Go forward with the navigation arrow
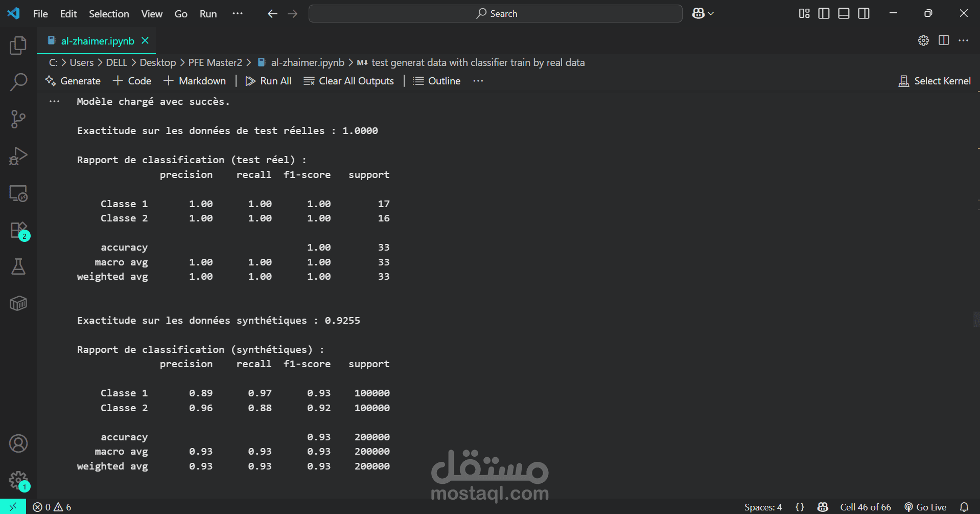This screenshot has width=980, height=514. (x=293, y=14)
